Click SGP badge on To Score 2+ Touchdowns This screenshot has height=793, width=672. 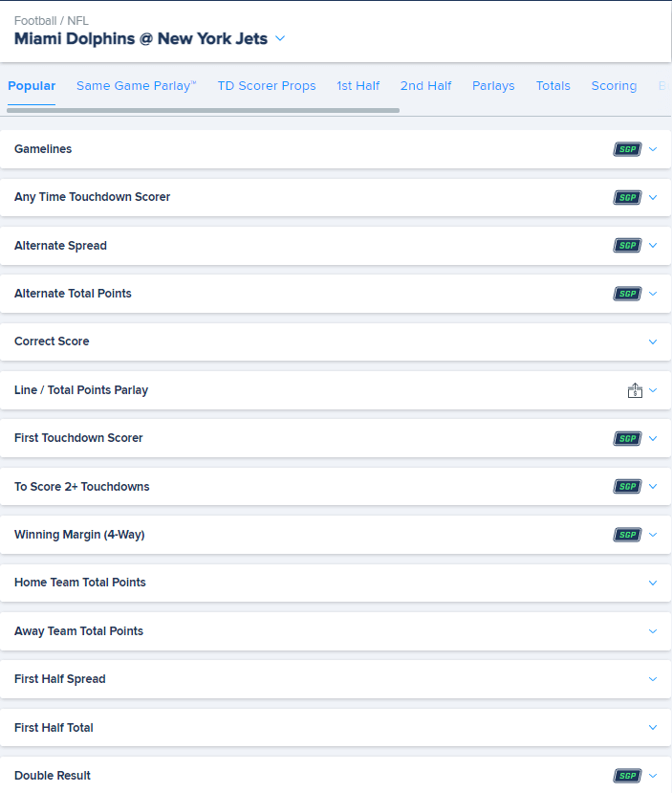[627, 487]
